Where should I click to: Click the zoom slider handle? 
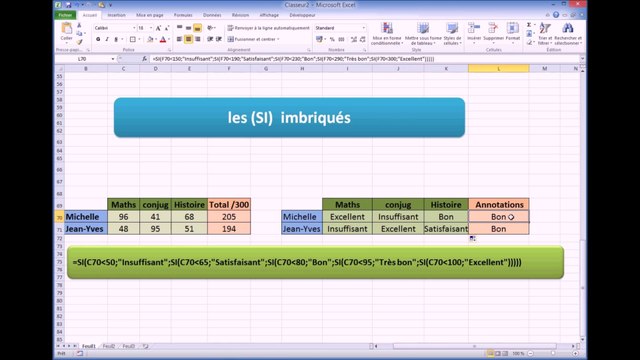553,353
